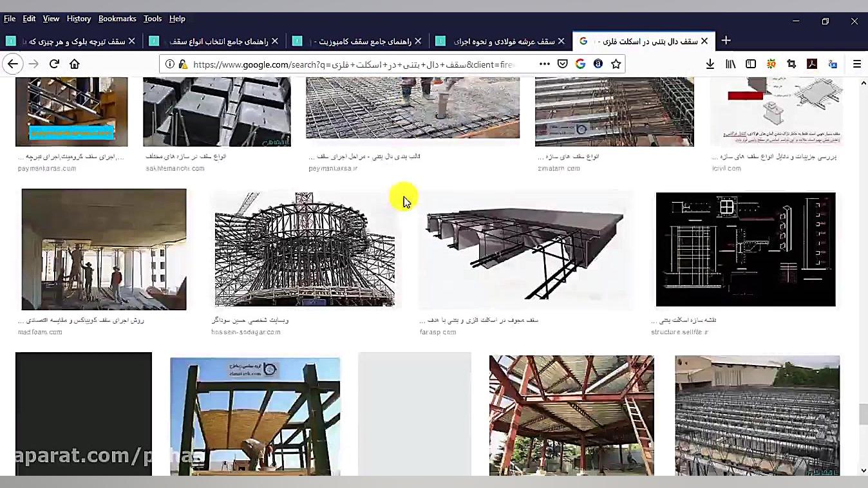
Task: Switch to the 'سقف تیرچه بلوک' tab
Action: pos(71,41)
